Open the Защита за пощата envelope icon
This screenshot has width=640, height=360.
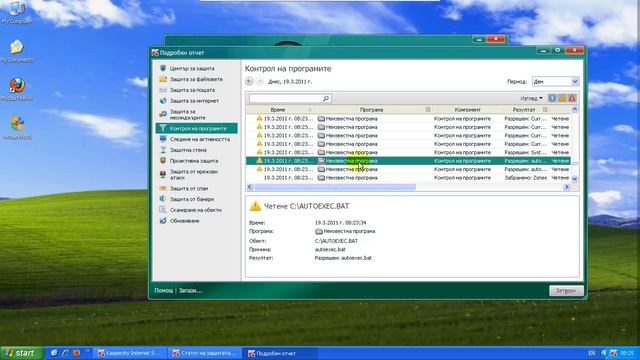point(163,90)
